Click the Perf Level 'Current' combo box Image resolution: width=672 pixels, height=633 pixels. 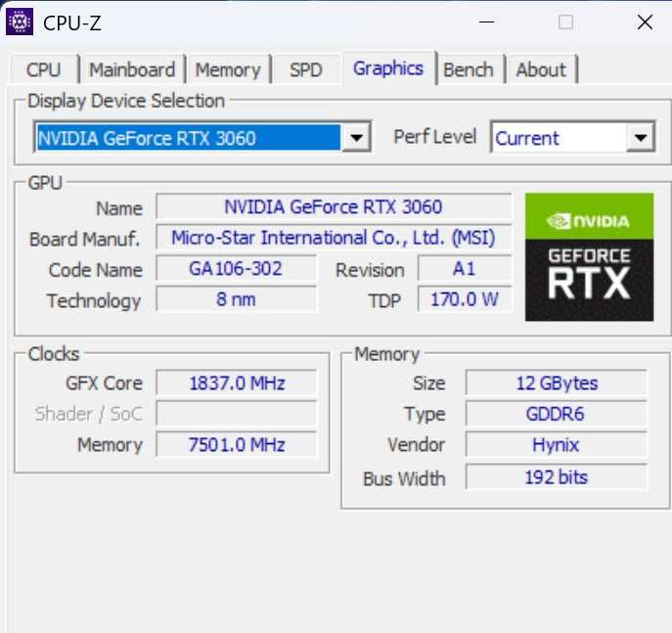pos(573,137)
